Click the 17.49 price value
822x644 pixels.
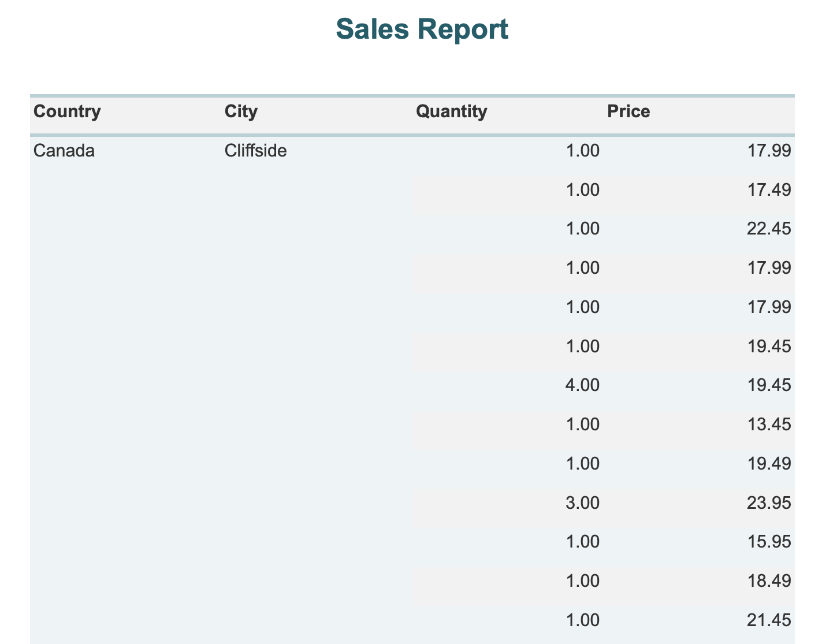[769, 190]
